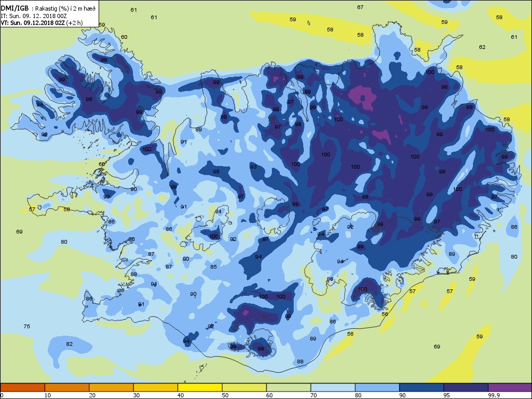Click the '67' humidity value on map

360,7
